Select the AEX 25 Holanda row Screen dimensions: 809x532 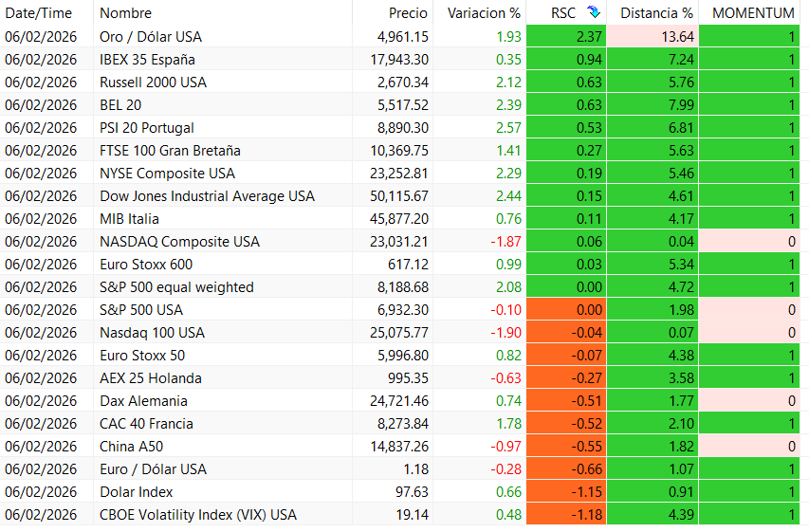pyautogui.click(x=151, y=377)
